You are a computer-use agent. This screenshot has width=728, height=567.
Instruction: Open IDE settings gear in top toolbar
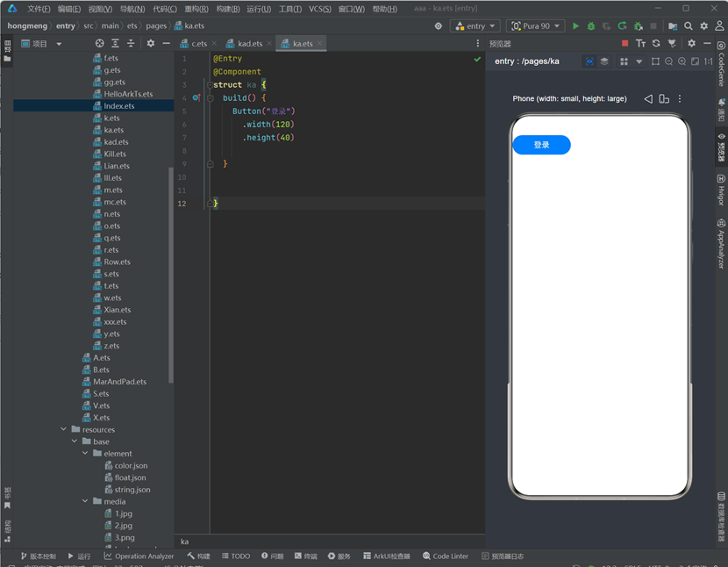click(x=703, y=26)
